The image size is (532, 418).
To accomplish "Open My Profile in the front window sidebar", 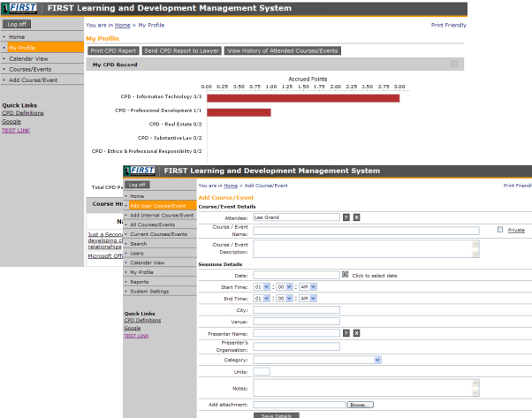I will pos(141,272).
